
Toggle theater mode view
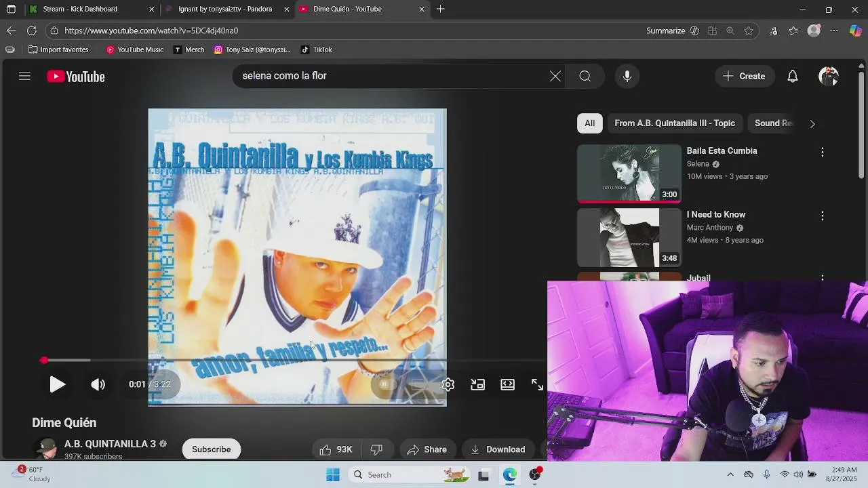(x=508, y=384)
